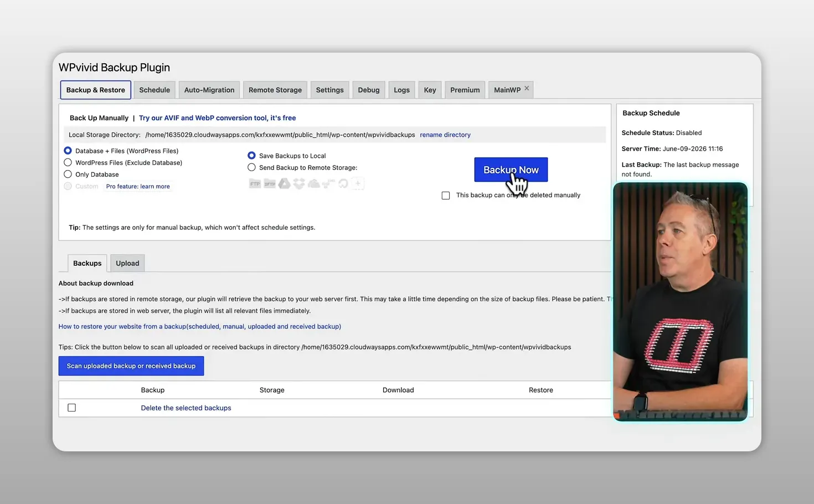Screen dimensions: 814x504
Task: Open the Backup & Restore tab
Action: pyautogui.click(x=96, y=90)
